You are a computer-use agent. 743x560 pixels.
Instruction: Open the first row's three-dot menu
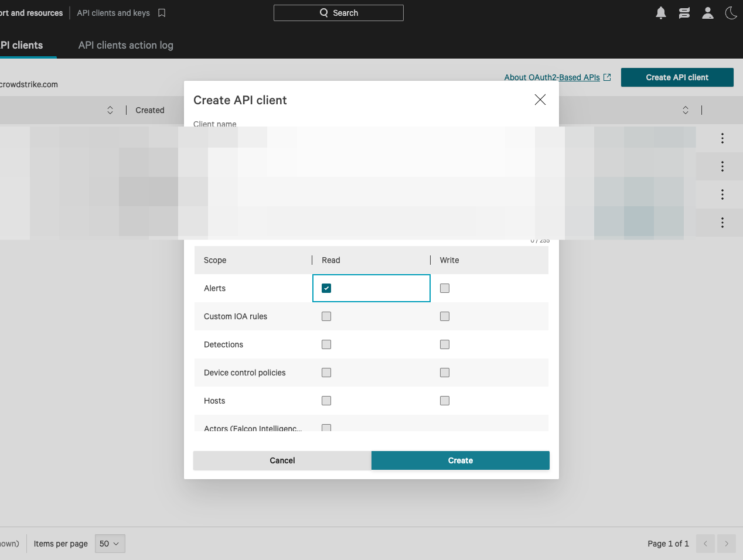[x=722, y=138]
